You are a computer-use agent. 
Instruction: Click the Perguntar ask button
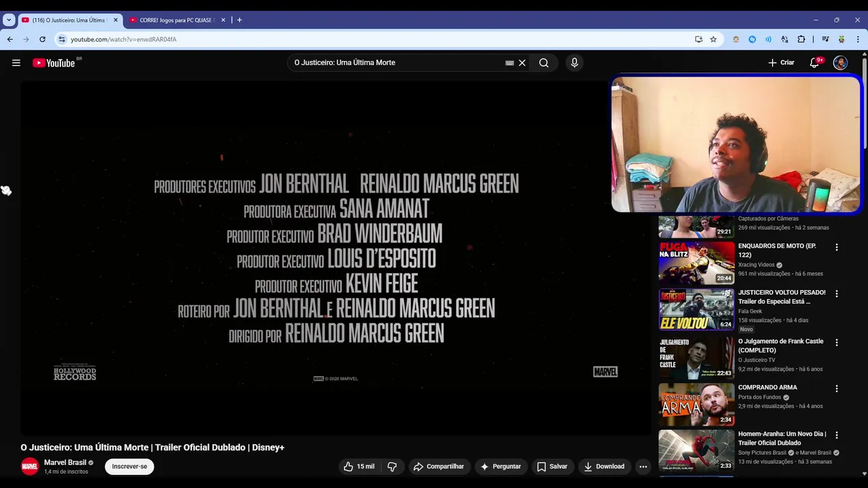pyautogui.click(x=500, y=466)
